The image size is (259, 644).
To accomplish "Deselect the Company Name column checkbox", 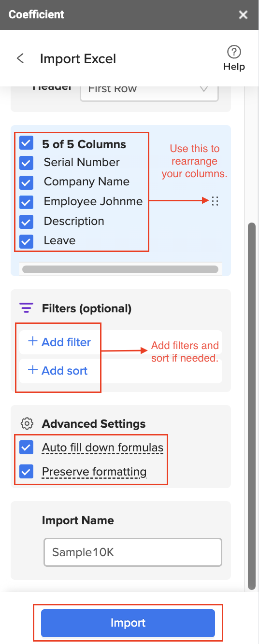I will [x=27, y=182].
